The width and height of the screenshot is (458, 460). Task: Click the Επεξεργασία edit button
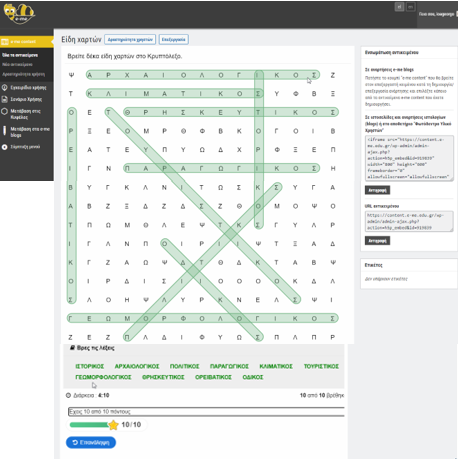pos(173,39)
